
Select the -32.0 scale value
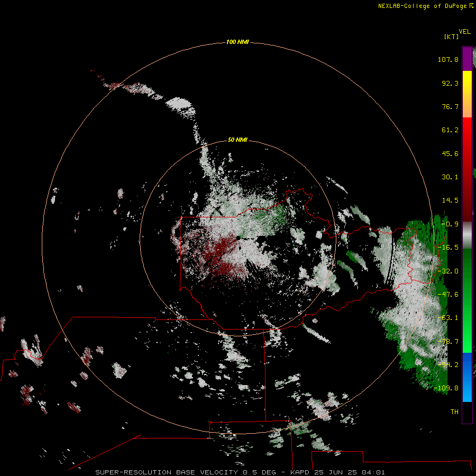[448, 271]
